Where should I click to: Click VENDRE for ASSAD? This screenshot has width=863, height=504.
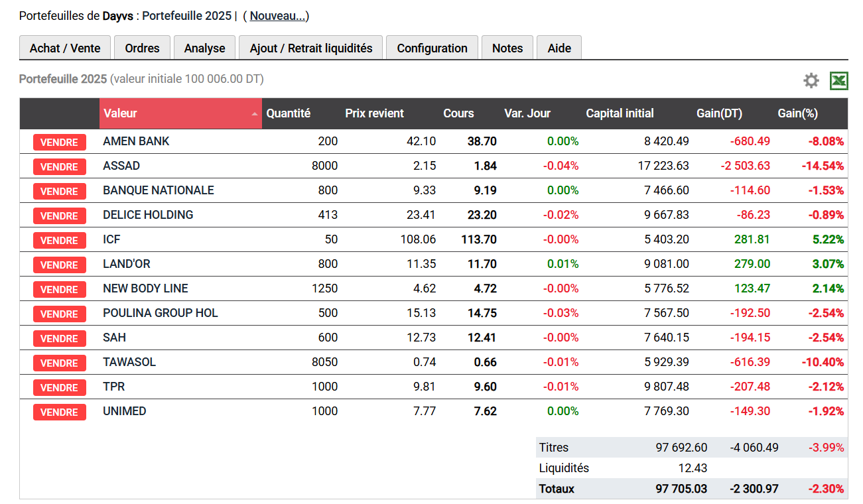(x=60, y=166)
